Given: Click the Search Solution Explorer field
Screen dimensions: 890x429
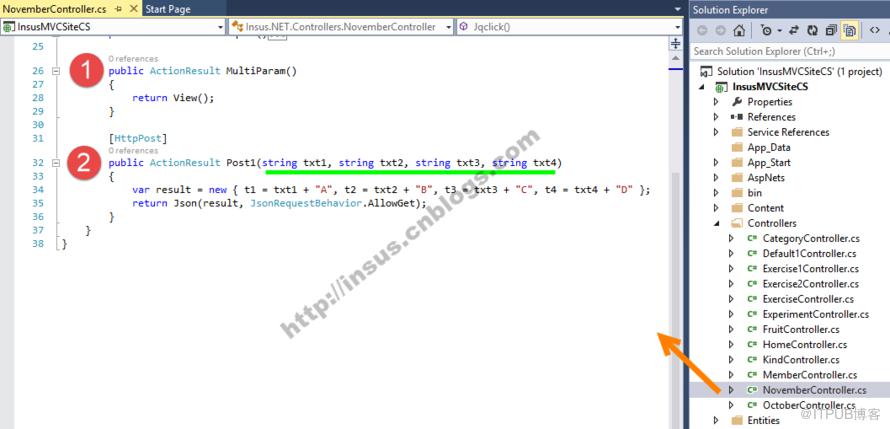Looking at the screenshot, I should 789,51.
